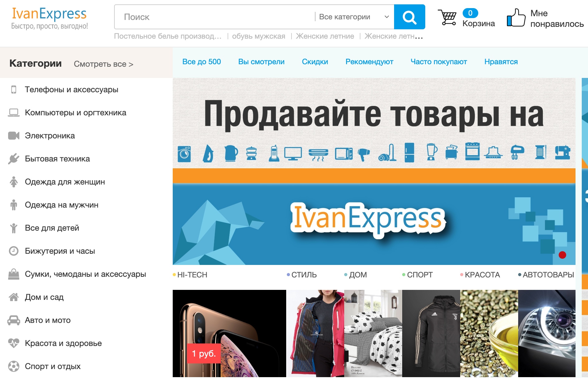
Task: Click the child icon beside Все для детей
Action: pos(14,228)
